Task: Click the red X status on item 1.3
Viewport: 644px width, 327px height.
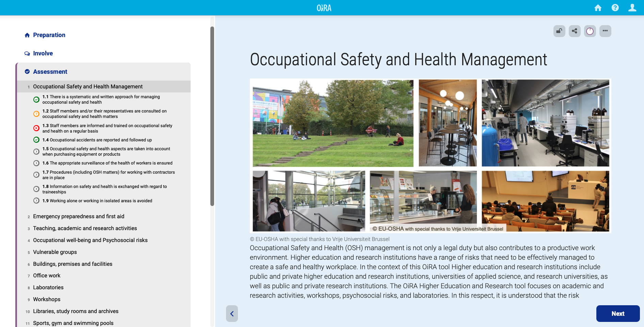Action: (x=36, y=128)
